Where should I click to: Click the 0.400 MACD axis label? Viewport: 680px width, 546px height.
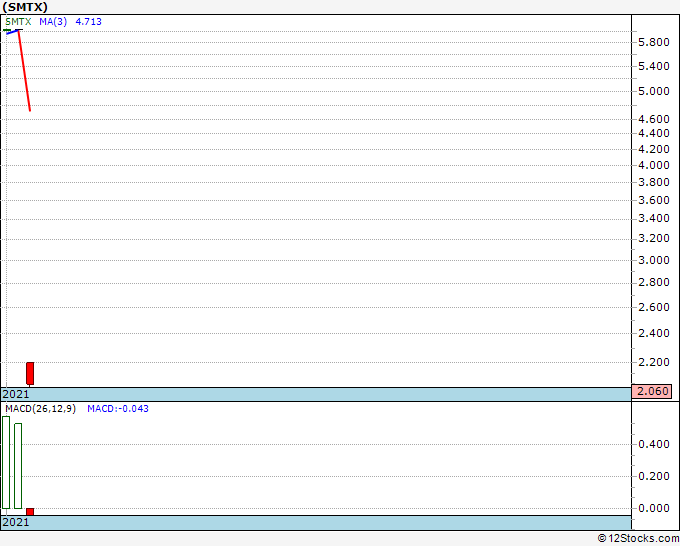click(654, 444)
